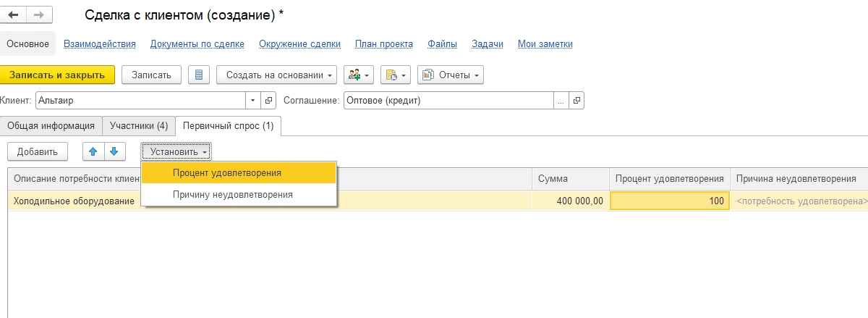The width and height of the screenshot is (868, 318).
Task: Open the Документы по сделке link
Action: 197,44
